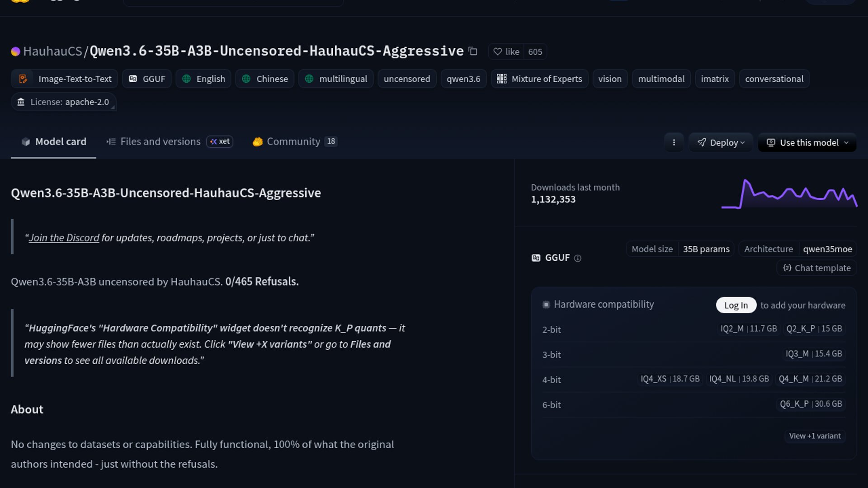The height and width of the screenshot is (488, 868).
Task: Open the HauhauCS author avatar
Action: click(15, 52)
